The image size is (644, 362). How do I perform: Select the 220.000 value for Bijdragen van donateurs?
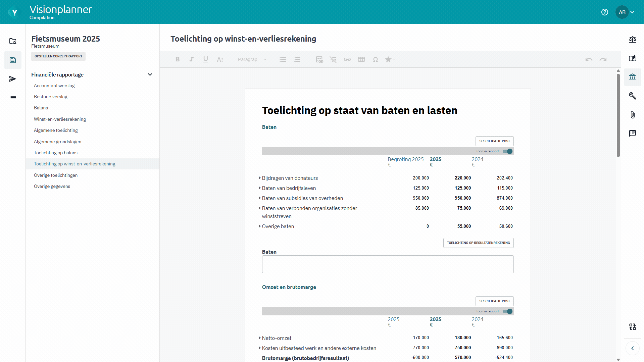[463, 178]
